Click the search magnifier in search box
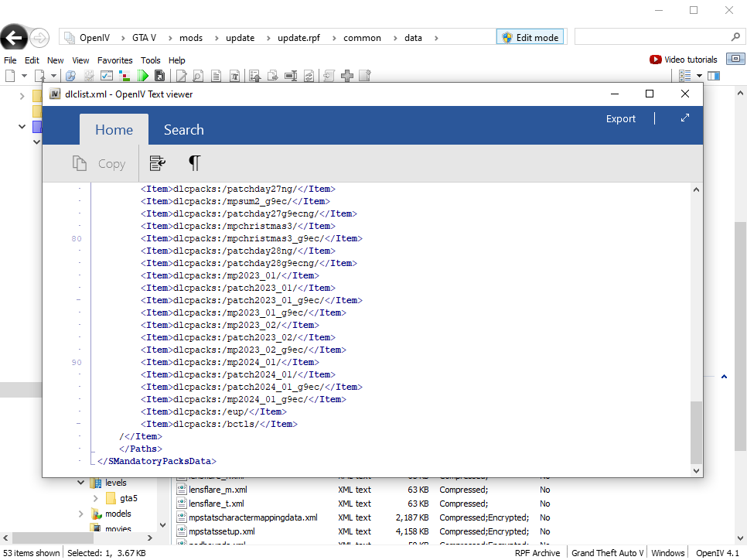Image resolution: width=747 pixels, height=560 pixels. click(x=735, y=37)
